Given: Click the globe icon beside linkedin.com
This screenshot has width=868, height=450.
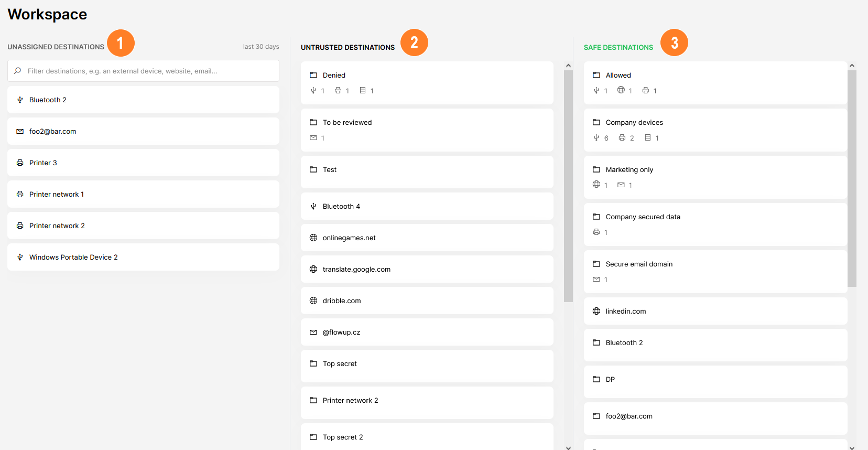Looking at the screenshot, I should (596, 312).
